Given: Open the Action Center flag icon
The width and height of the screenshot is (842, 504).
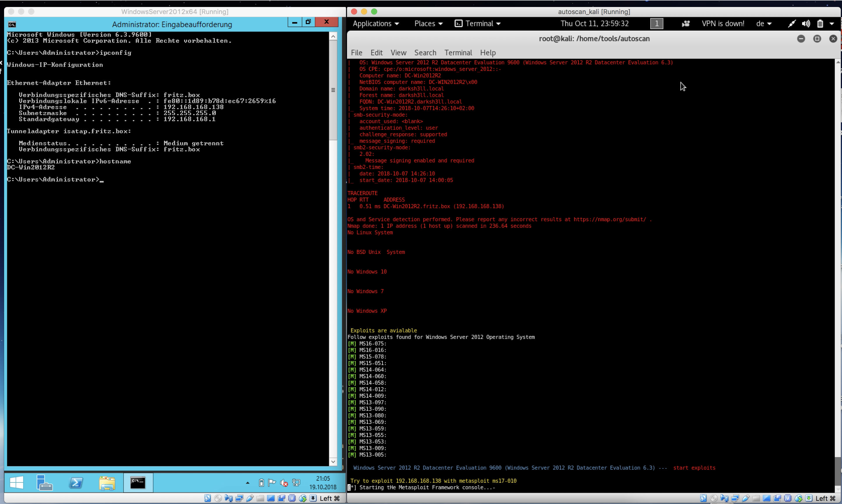Looking at the screenshot, I should point(272,483).
